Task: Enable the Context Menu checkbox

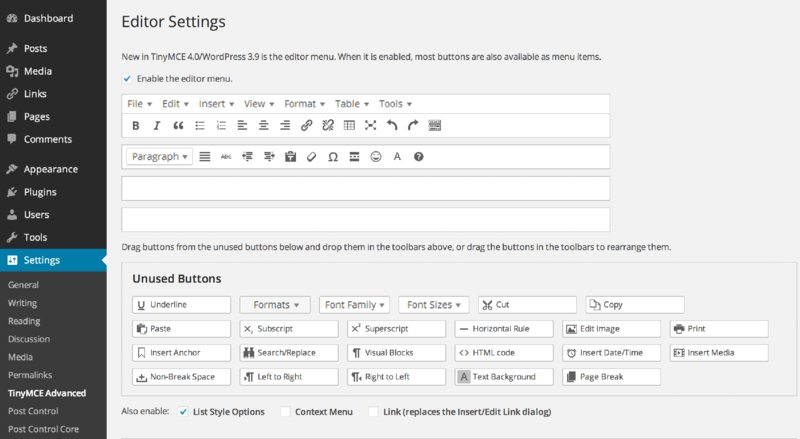Action: click(285, 411)
